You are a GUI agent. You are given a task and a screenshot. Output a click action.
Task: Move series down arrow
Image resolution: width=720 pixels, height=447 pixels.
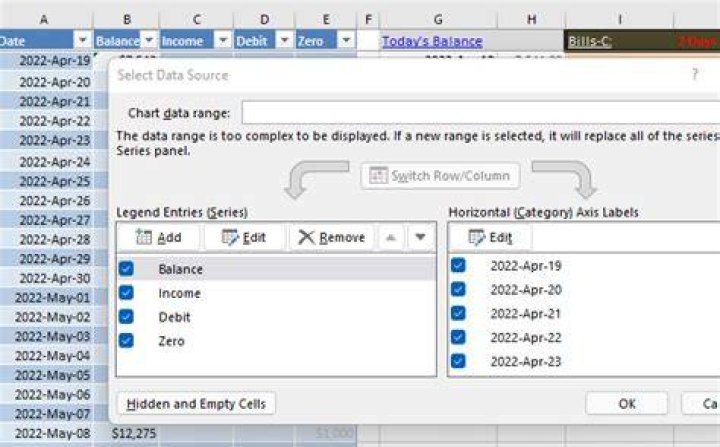420,238
